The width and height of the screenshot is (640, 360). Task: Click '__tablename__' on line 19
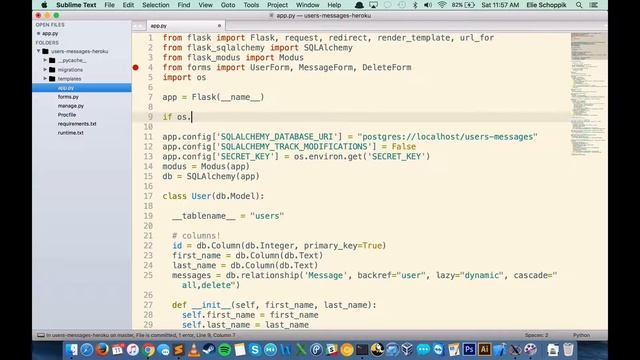[204, 216]
